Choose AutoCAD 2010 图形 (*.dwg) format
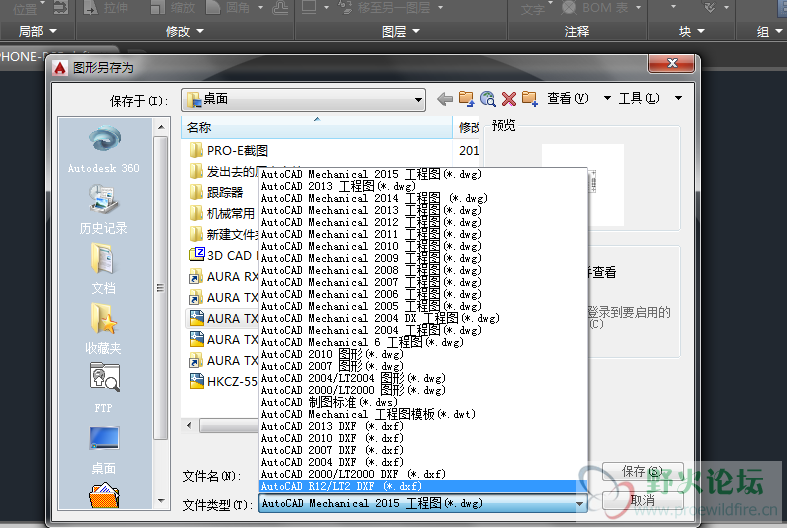The width and height of the screenshot is (787, 528). 423,354
